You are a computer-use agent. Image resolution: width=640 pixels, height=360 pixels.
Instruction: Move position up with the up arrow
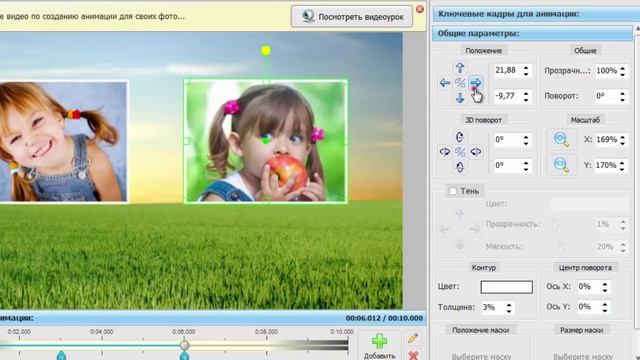click(x=460, y=68)
